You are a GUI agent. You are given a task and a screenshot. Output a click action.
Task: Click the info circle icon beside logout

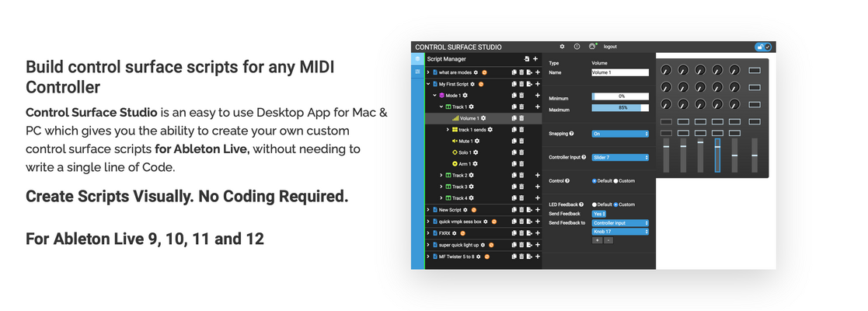tap(577, 47)
